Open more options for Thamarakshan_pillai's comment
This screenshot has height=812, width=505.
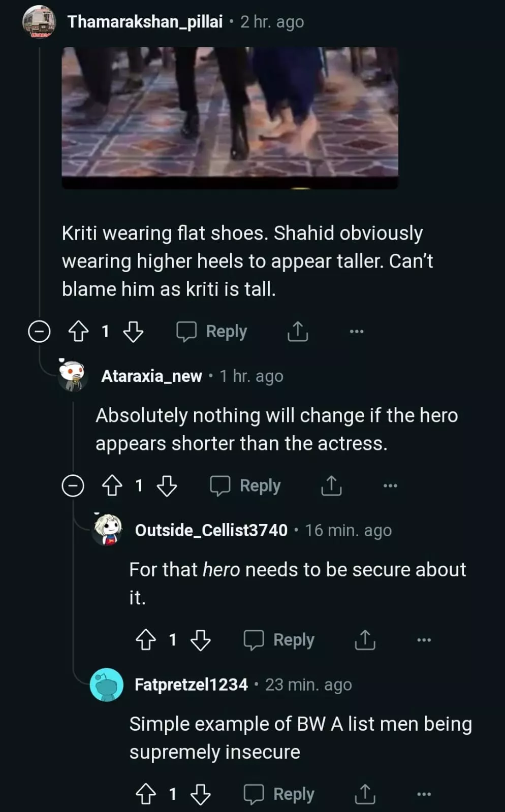point(357,332)
